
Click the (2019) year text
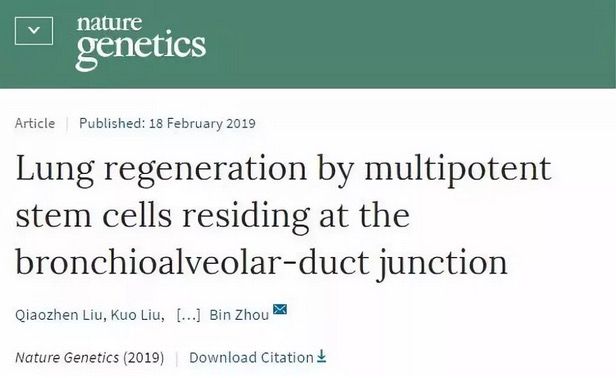click(x=144, y=358)
